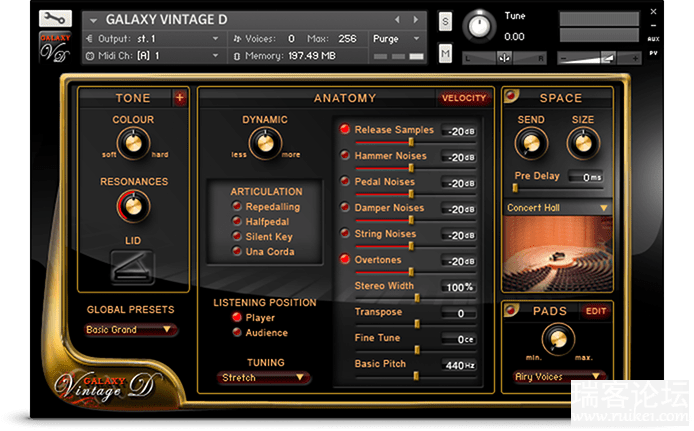Screen dimensions: 694x431
Task: Click the Basic Pitch 440 Hz value
Action: point(459,365)
